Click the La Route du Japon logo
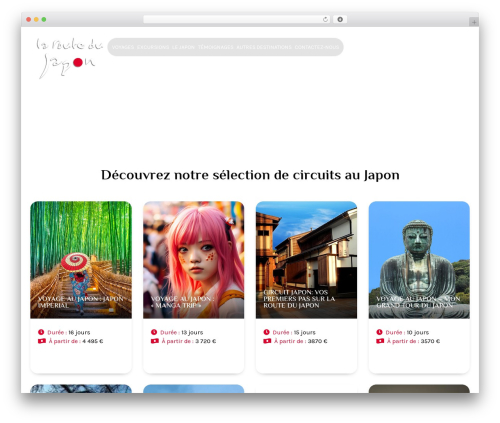Image resolution: width=500 pixels, height=423 pixels. (70, 58)
